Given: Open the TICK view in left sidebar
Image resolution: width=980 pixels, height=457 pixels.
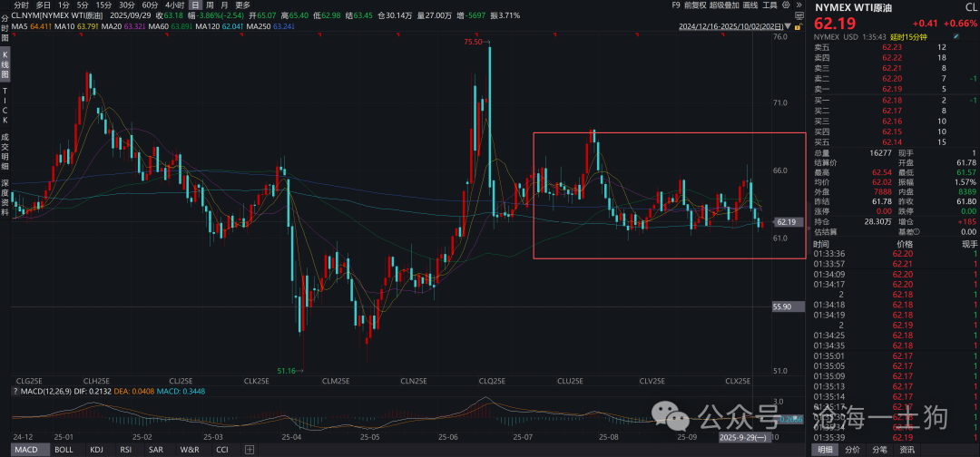Looking at the screenshot, I should 5,106.
